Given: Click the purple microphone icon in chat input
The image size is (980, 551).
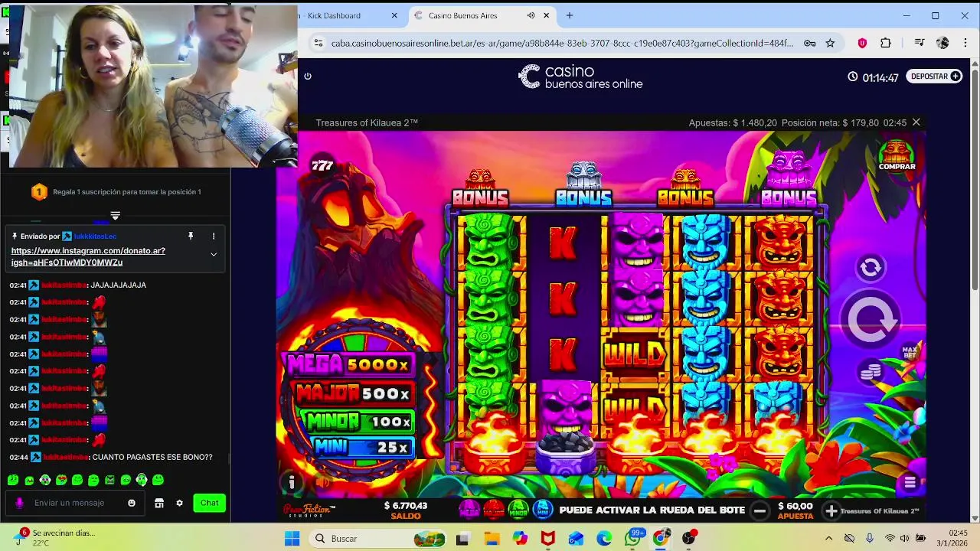Looking at the screenshot, I should 19,503.
